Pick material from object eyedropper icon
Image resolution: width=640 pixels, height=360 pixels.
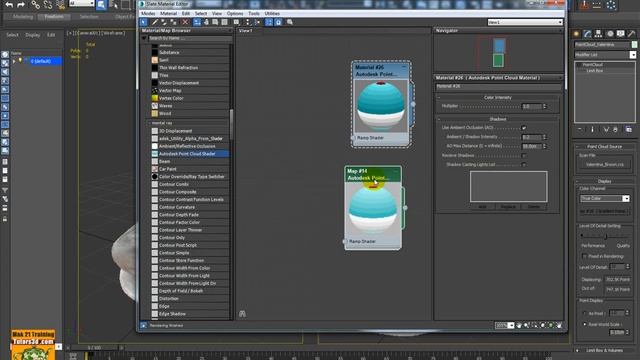click(x=155, y=22)
